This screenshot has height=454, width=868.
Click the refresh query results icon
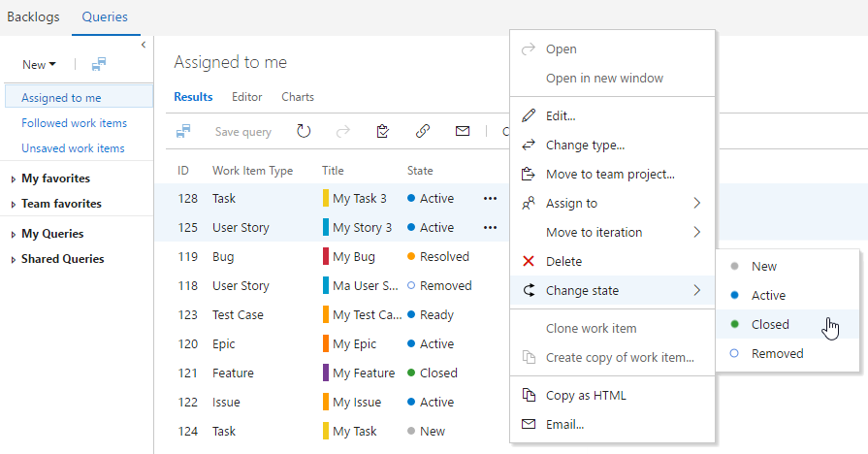pos(304,131)
